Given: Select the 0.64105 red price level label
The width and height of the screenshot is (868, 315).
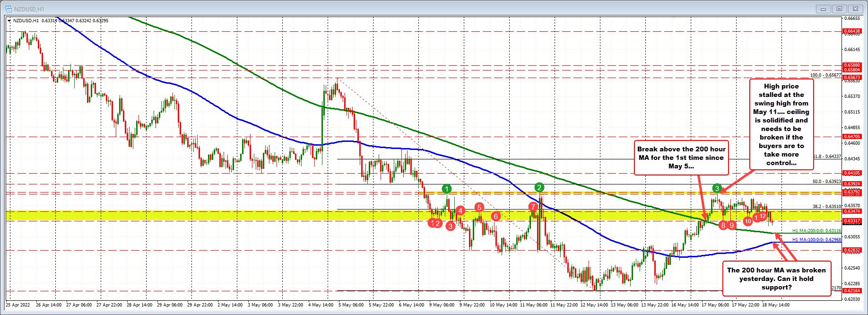Looking at the screenshot, I should point(852,173).
